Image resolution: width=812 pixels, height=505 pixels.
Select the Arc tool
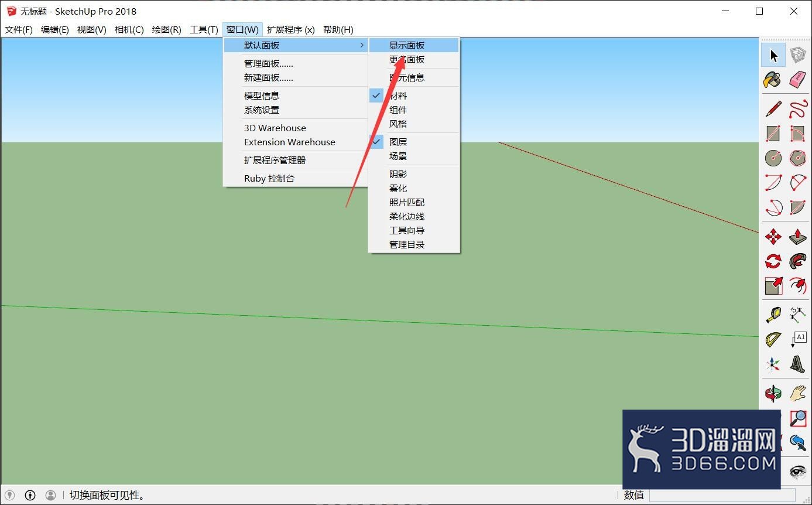(773, 182)
